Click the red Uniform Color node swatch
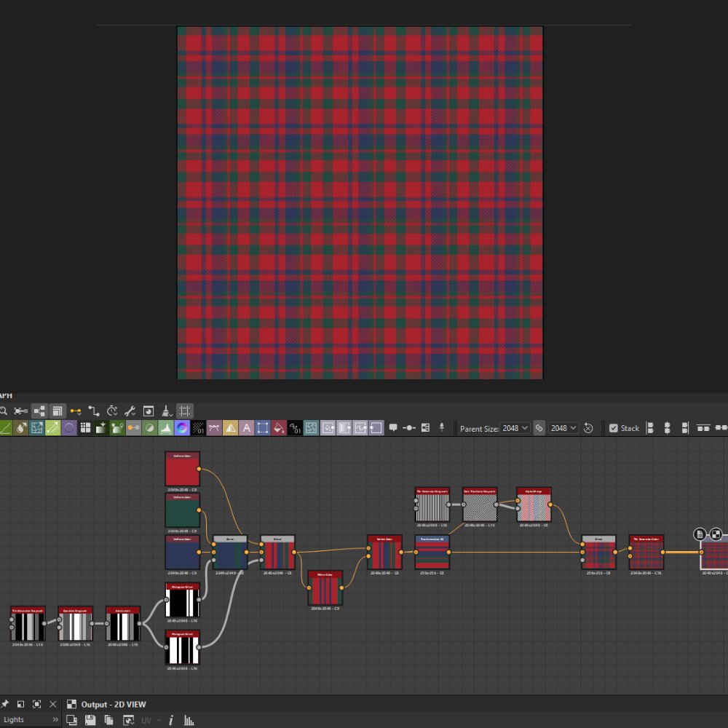 tap(183, 470)
